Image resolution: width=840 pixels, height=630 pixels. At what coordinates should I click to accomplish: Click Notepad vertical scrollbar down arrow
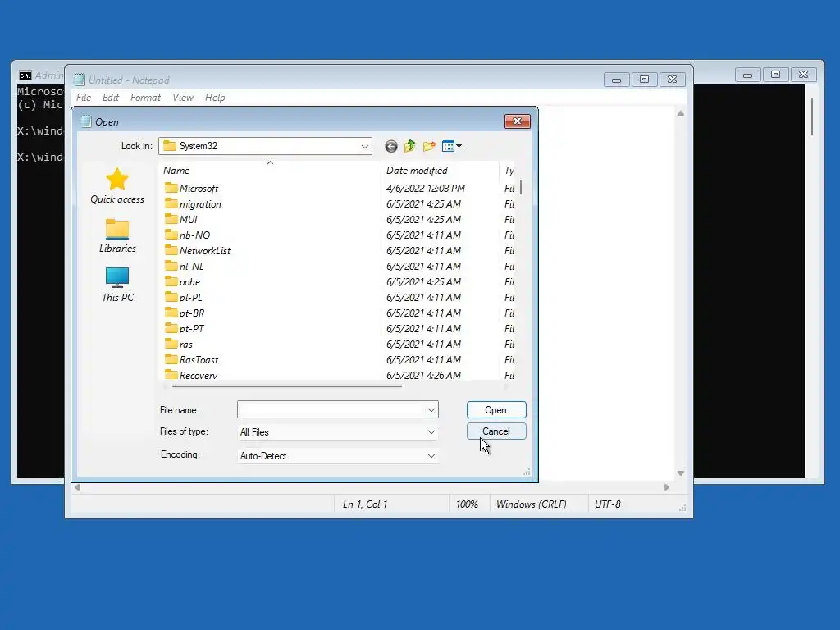click(x=680, y=473)
